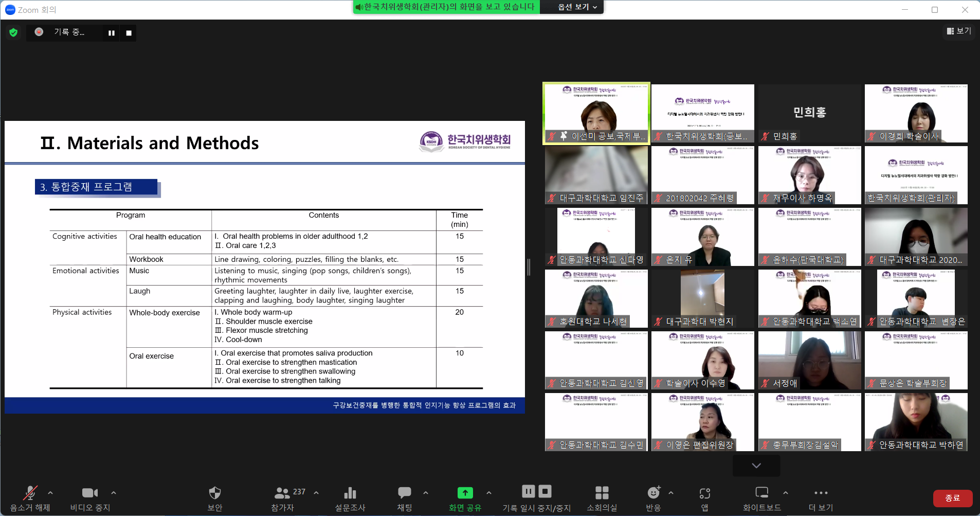Open the Chat (채팅) panel
Image resolution: width=980 pixels, height=516 pixels.
point(405,493)
